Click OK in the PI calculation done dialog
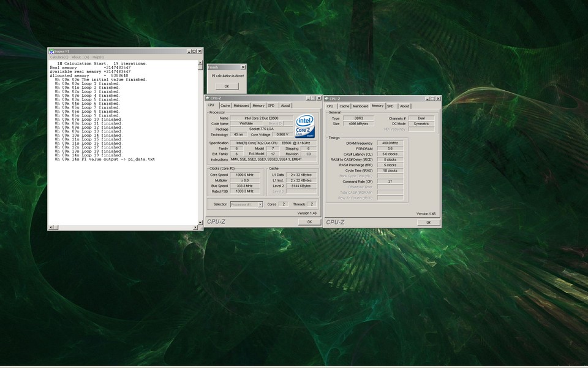Screen dimensions: 588x368 pos(227,86)
